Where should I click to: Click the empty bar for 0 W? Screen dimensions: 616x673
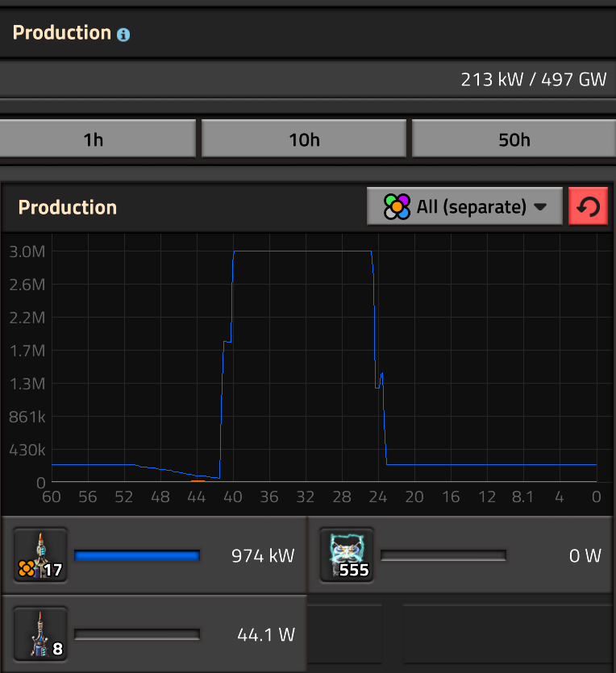[443, 555]
